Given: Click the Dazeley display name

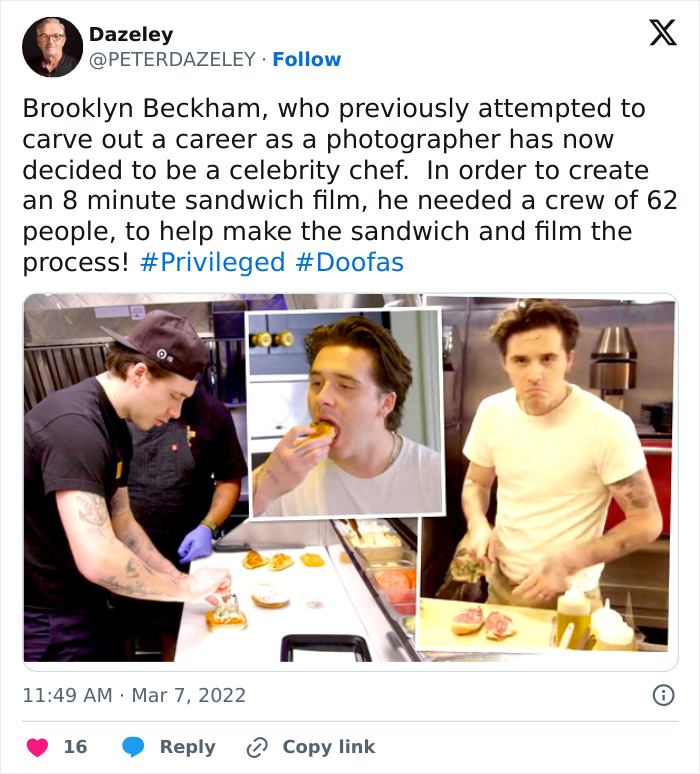Looking at the screenshot, I should [x=131, y=34].
